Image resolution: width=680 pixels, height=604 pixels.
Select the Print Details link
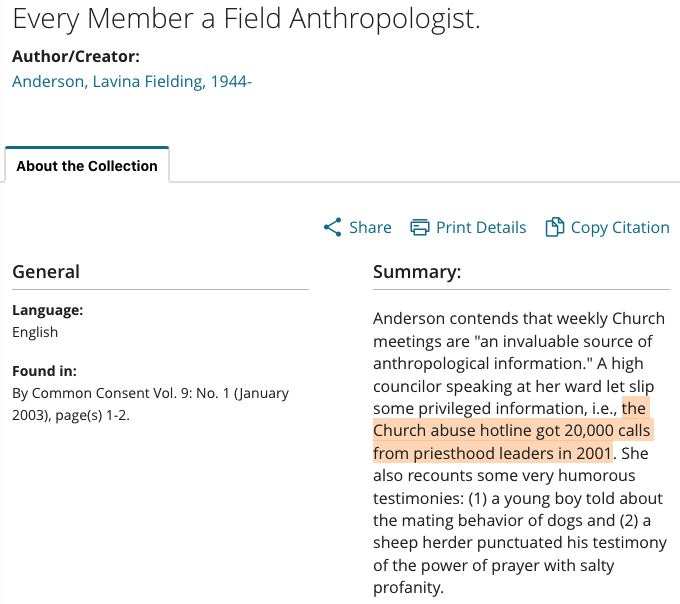(481, 227)
